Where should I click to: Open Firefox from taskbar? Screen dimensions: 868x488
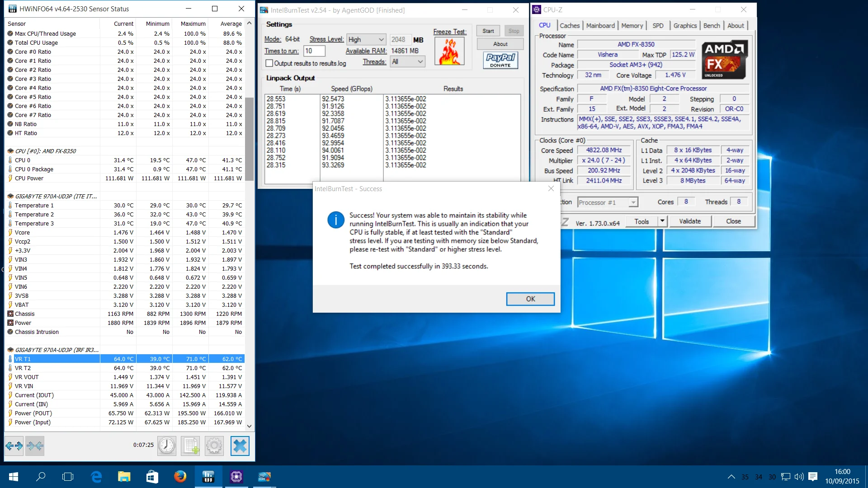pyautogui.click(x=180, y=477)
